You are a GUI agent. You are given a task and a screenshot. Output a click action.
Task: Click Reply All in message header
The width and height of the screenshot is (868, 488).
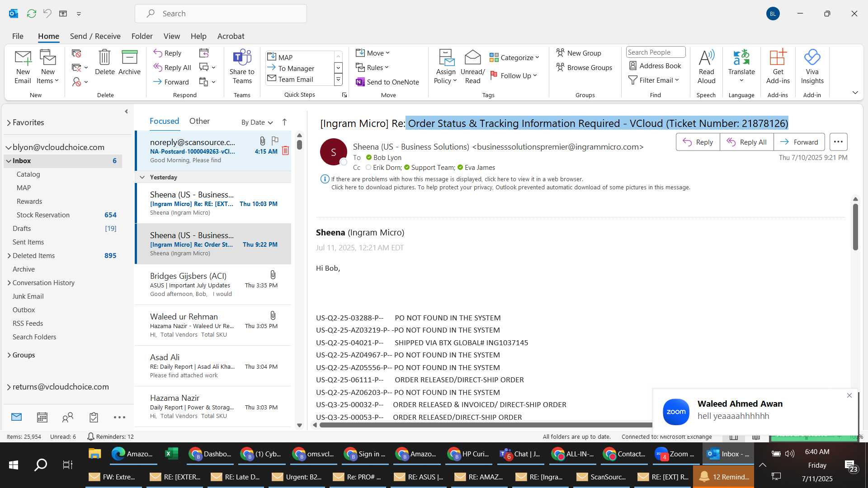coord(746,142)
